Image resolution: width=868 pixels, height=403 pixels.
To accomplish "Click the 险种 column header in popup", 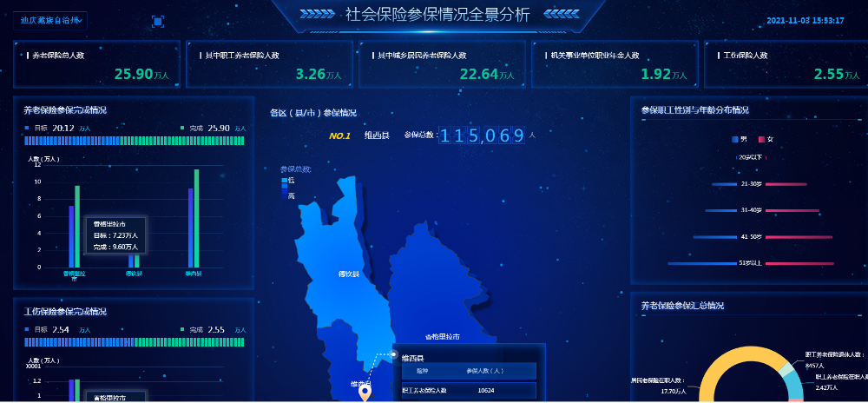I will coord(422,371).
